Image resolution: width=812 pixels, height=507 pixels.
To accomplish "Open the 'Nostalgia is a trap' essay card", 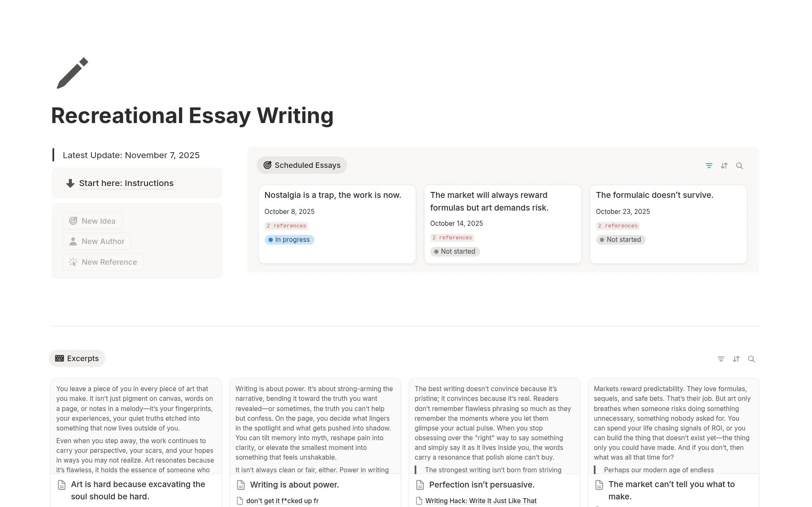I will pyautogui.click(x=333, y=195).
